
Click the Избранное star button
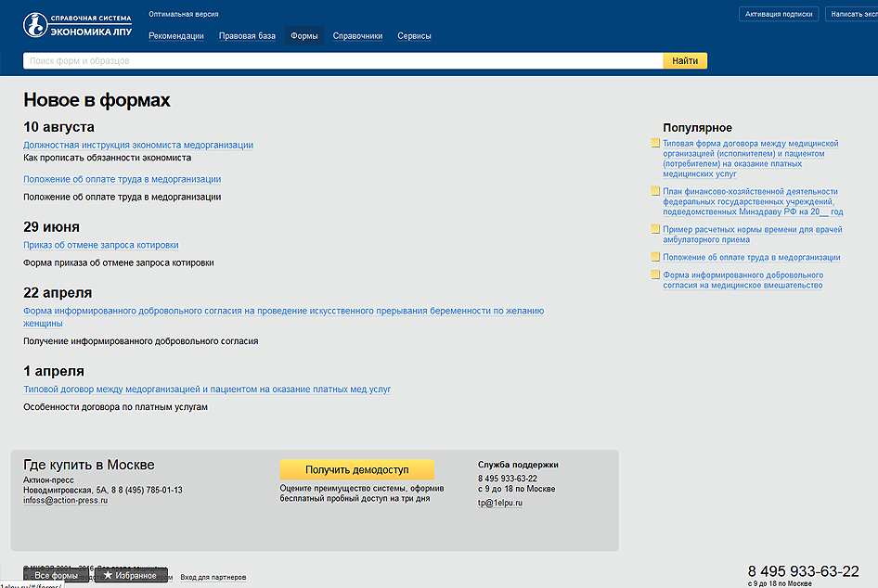point(131,576)
